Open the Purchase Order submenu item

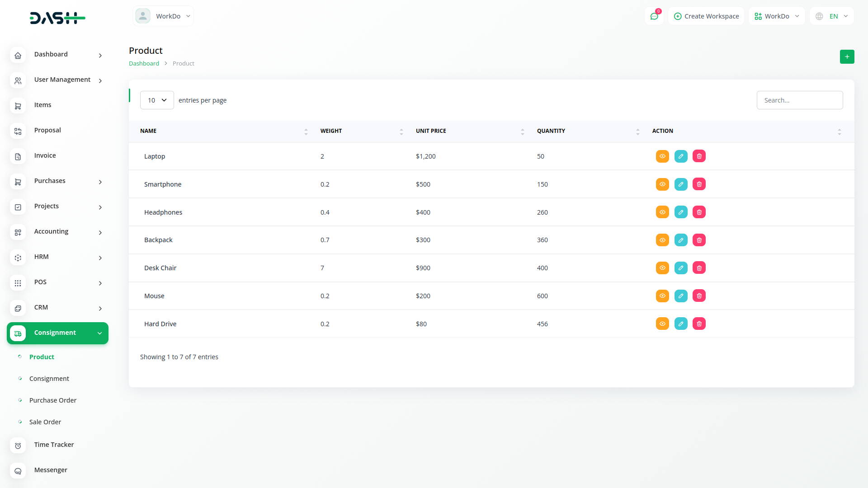pos(53,400)
